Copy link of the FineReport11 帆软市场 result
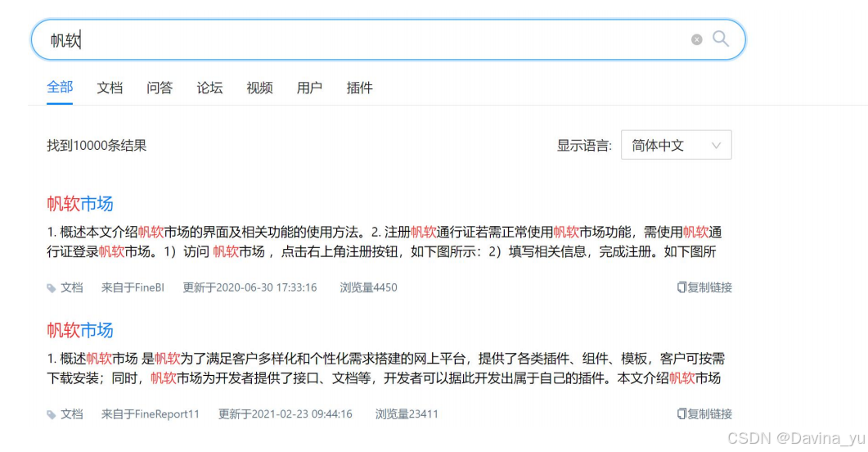The height and width of the screenshot is (452, 868). [704, 414]
